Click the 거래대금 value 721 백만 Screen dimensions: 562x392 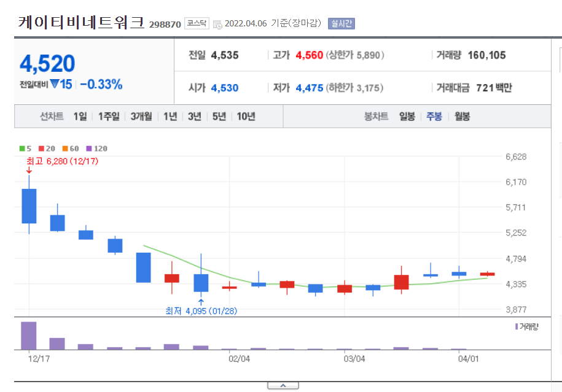pos(494,88)
